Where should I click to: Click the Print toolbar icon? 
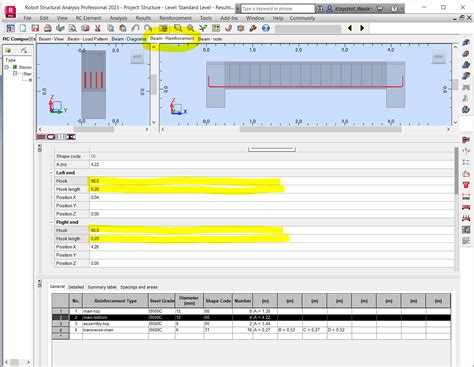point(48,28)
